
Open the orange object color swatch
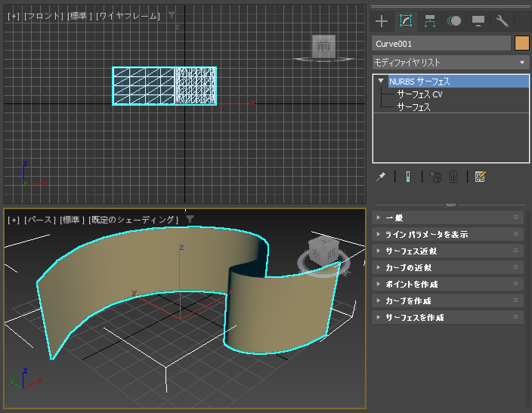pos(522,43)
